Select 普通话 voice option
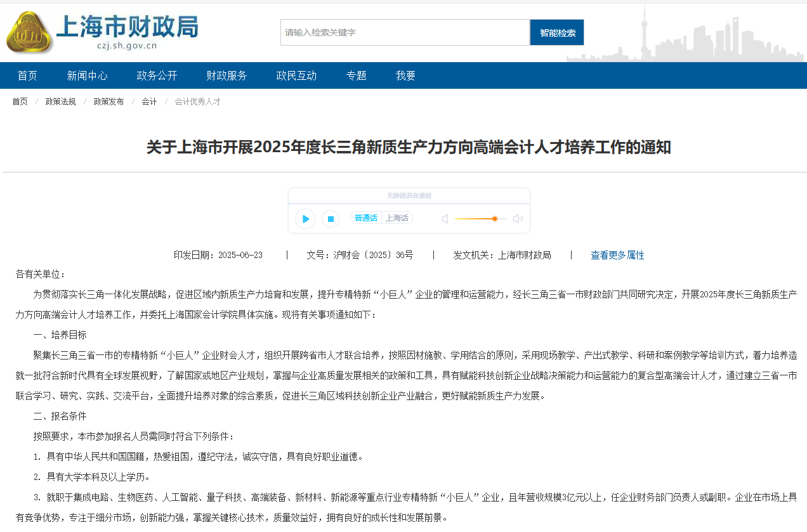This screenshot has width=807, height=532. click(365, 218)
